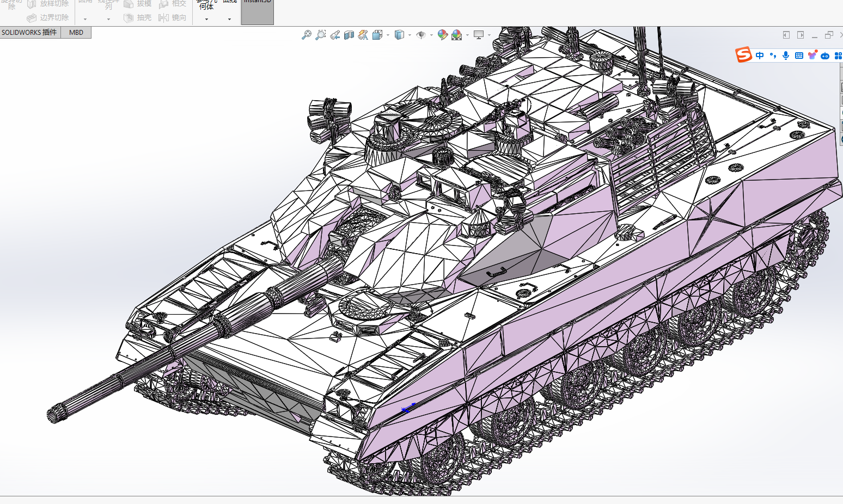The height and width of the screenshot is (504, 843).
Task: Click the Display Style cube icon
Action: click(x=399, y=35)
